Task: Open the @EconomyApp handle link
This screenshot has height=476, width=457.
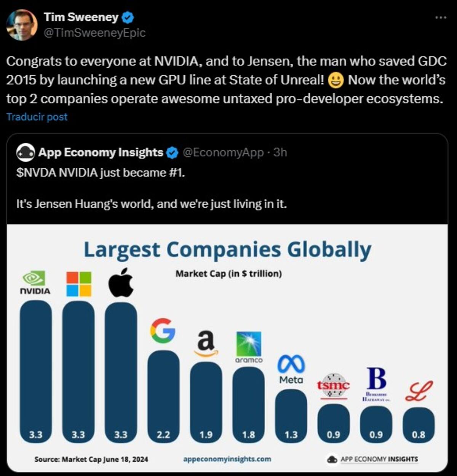Action: coord(223,153)
